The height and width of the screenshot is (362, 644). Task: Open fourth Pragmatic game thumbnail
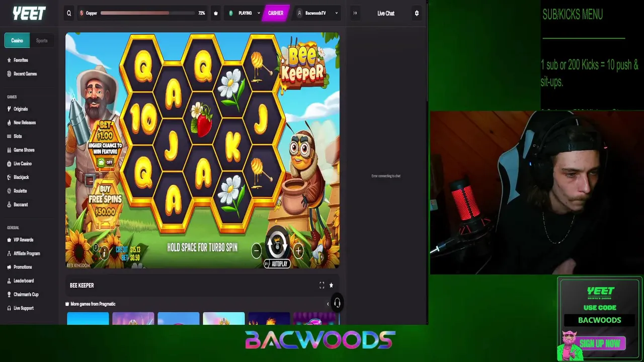(x=224, y=318)
